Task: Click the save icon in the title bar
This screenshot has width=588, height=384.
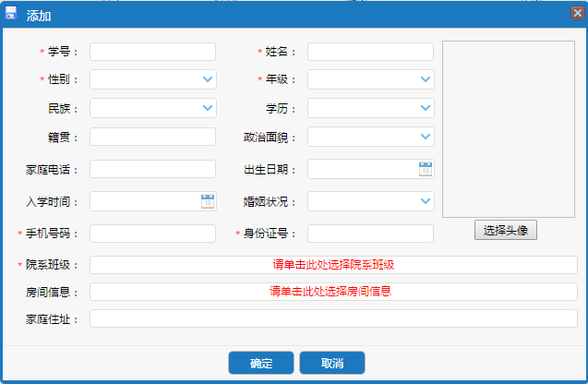Action: tap(12, 13)
